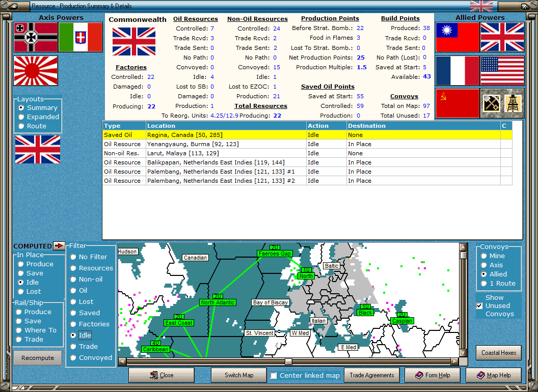Select the Union Jack under Allied Powers
This screenshot has width=538, height=392.
point(502,37)
